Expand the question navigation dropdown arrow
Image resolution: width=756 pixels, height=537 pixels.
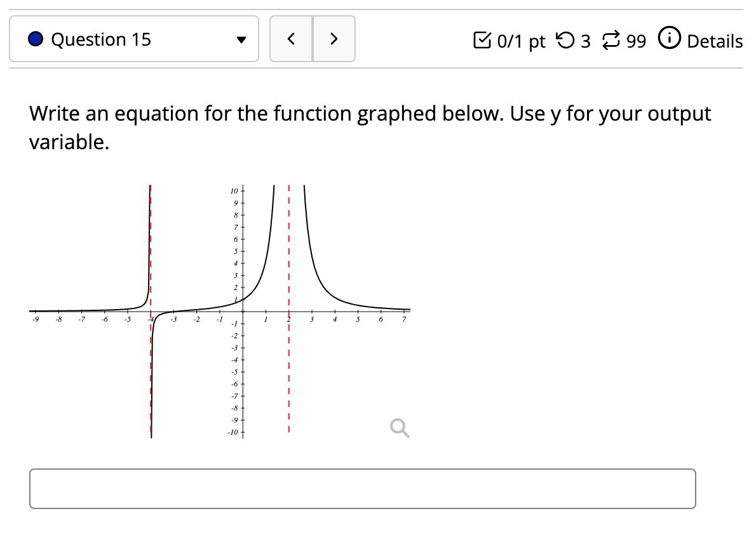(x=241, y=39)
